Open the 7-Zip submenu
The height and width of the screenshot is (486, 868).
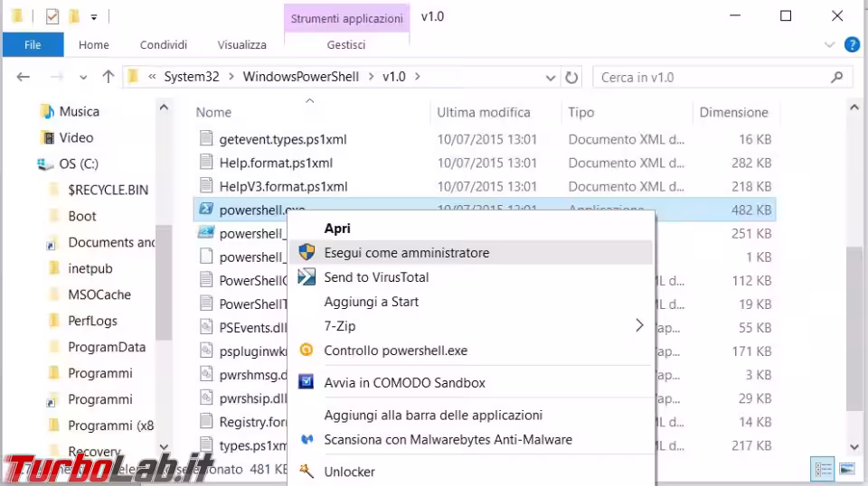pyautogui.click(x=470, y=326)
